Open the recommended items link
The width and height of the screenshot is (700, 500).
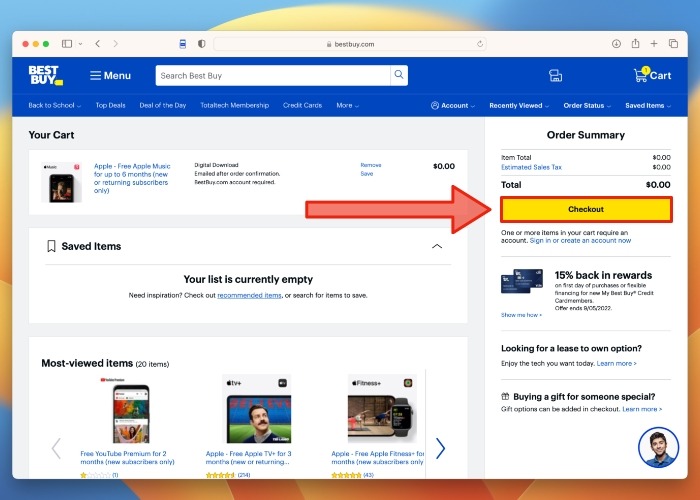point(249,295)
